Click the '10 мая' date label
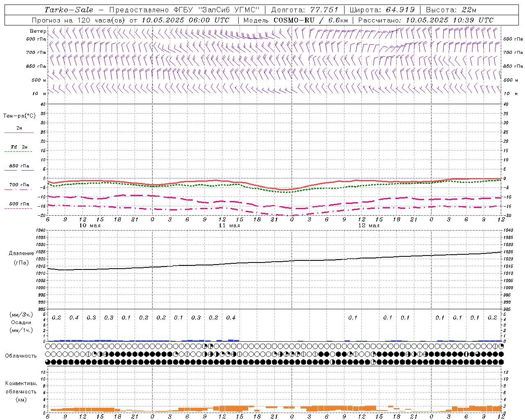This screenshot has width=525, height=420. (90, 226)
